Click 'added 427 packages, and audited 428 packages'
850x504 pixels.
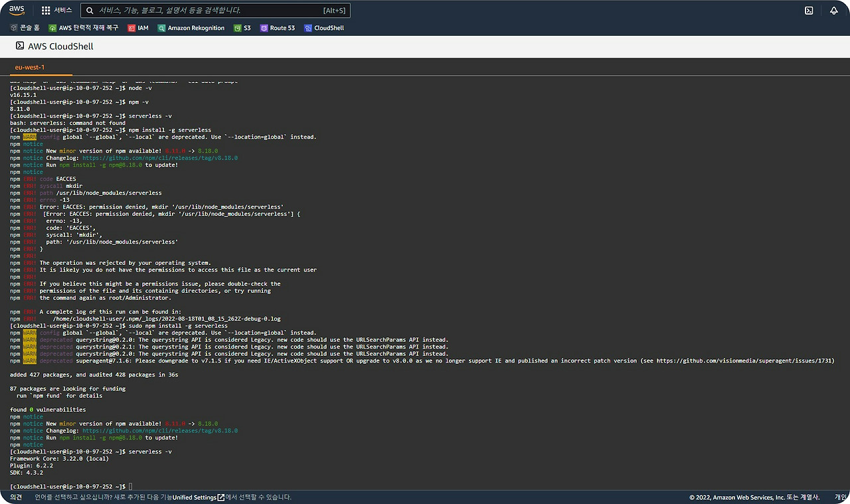(94, 375)
